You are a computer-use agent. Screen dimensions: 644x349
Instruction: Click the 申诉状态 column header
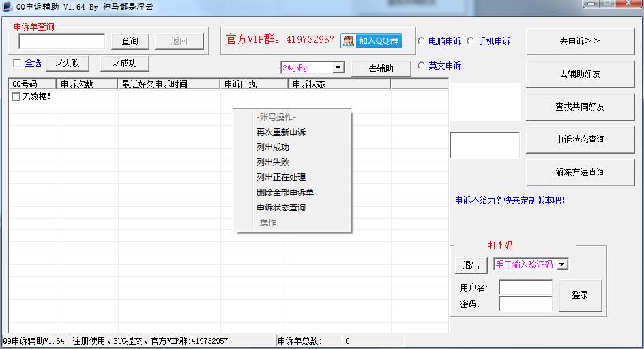click(x=339, y=84)
